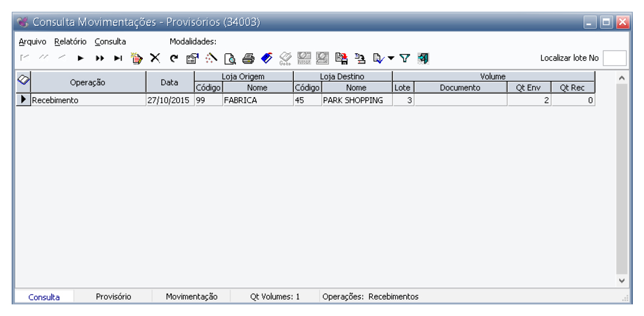Click the Data column header
The width and height of the screenshot is (644, 316).
[x=169, y=83]
